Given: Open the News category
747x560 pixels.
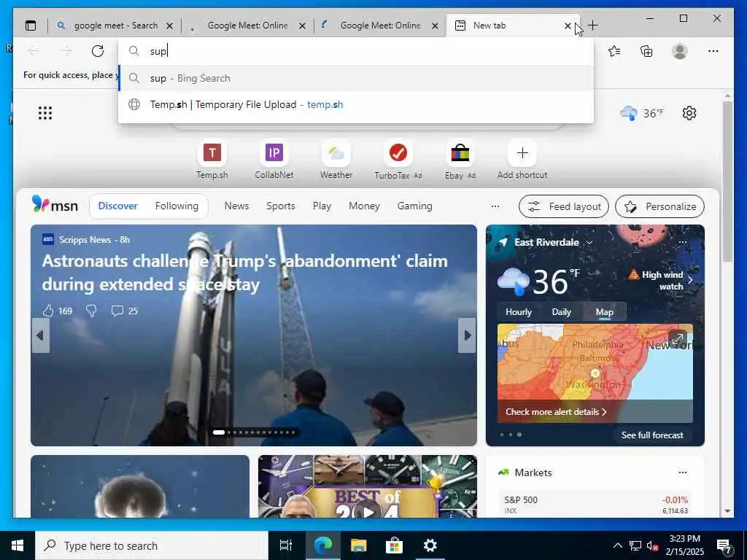Looking at the screenshot, I should (x=237, y=206).
